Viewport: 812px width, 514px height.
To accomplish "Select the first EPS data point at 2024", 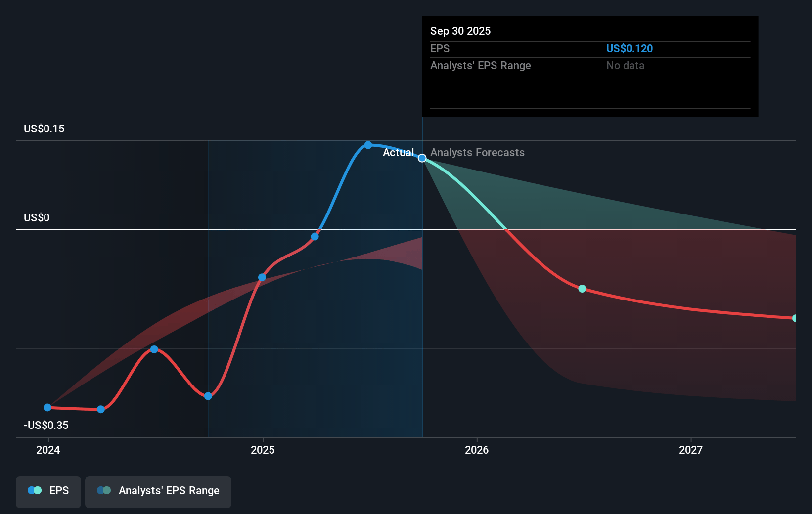I will (47, 408).
